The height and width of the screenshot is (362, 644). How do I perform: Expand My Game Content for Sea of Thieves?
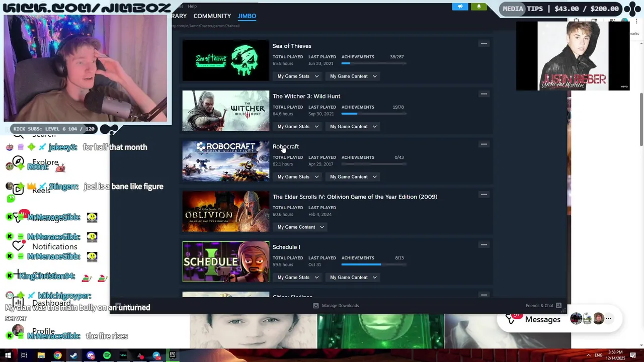pyautogui.click(x=353, y=76)
